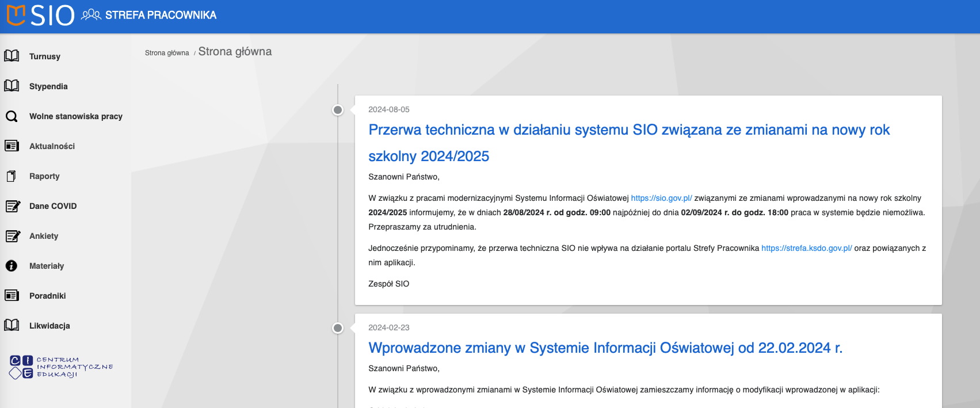The width and height of the screenshot is (980, 408).
Task: Click the edit icon beside Dane COVID
Action: point(13,206)
